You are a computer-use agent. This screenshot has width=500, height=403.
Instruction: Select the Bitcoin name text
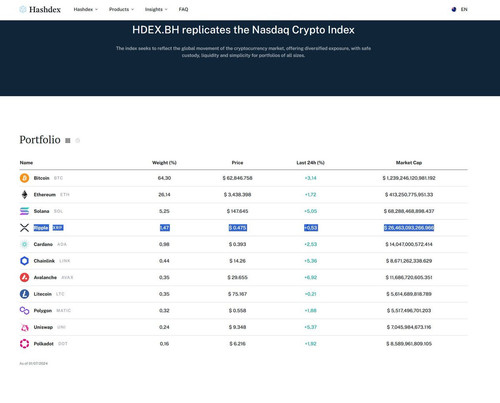click(41, 178)
